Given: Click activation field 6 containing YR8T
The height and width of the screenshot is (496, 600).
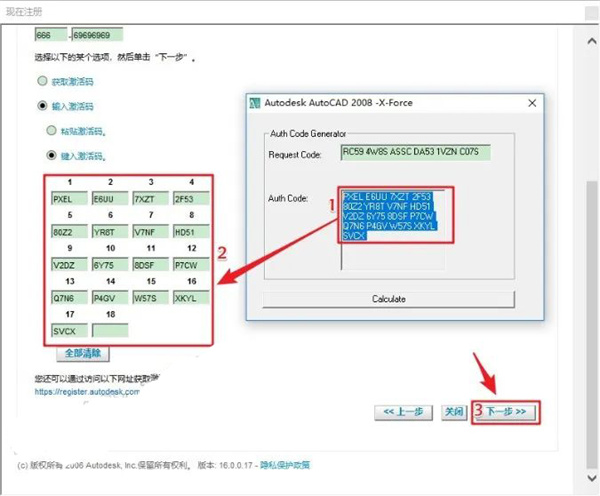Looking at the screenshot, I should 110,232.
